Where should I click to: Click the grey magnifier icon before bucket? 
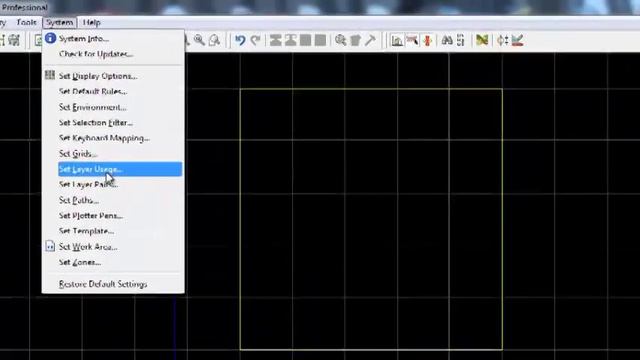pos(340,40)
